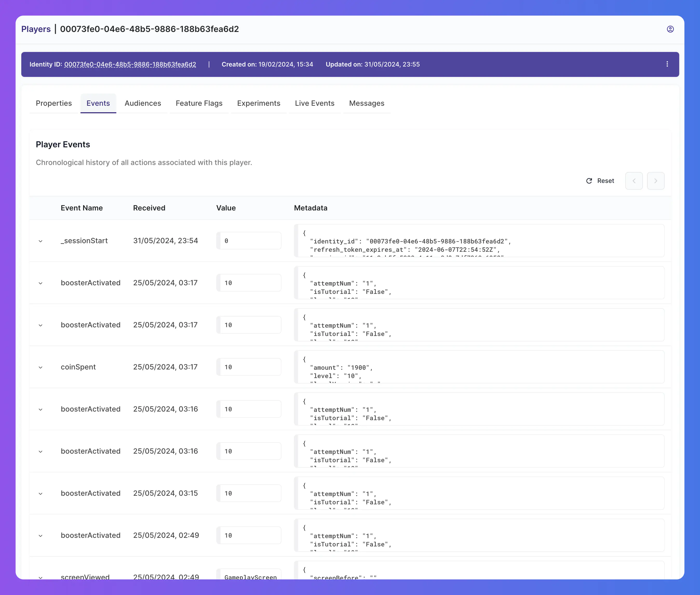This screenshot has height=595, width=700.
Task: Expand the coinSpent event metadata row
Action: point(40,367)
